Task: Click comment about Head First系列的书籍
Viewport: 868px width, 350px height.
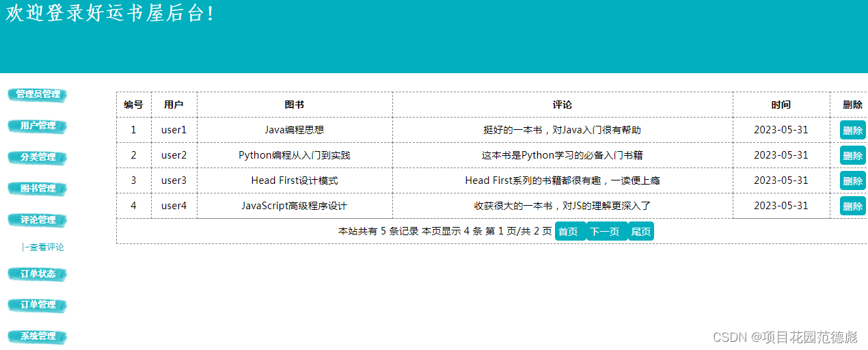Action: pyautogui.click(x=562, y=180)
